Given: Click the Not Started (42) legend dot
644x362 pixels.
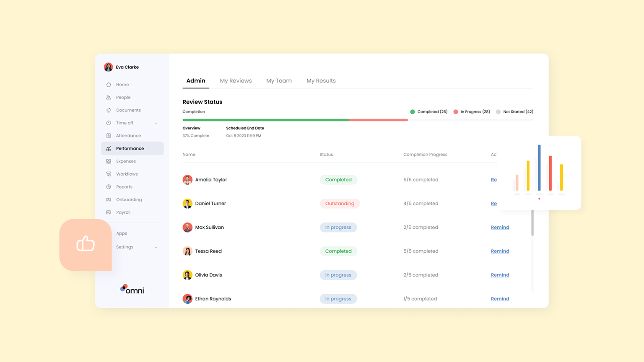Looking at the screenshot, I should click(x=498, y=112).
